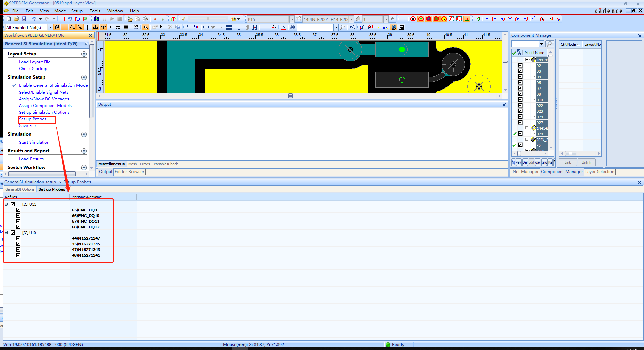Click Assign Component Models link
This screenshot has height=350, width=644.
pyautogui.click(x=45, y=106)
